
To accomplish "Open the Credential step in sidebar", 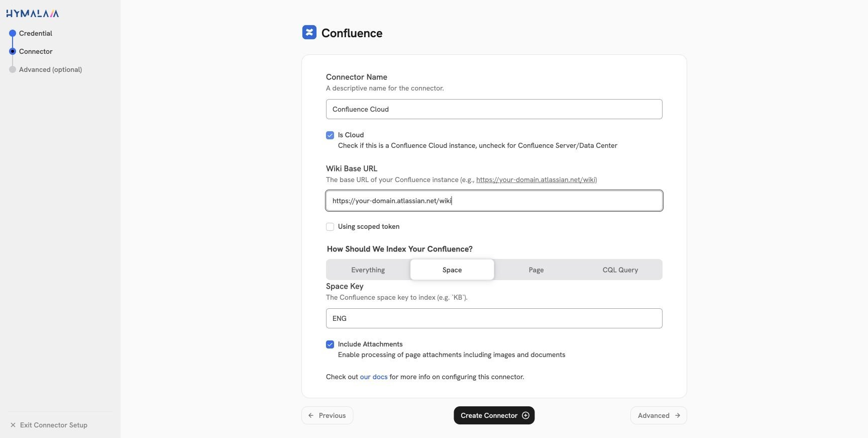I will pyautogui.click(x=36, y=33).
